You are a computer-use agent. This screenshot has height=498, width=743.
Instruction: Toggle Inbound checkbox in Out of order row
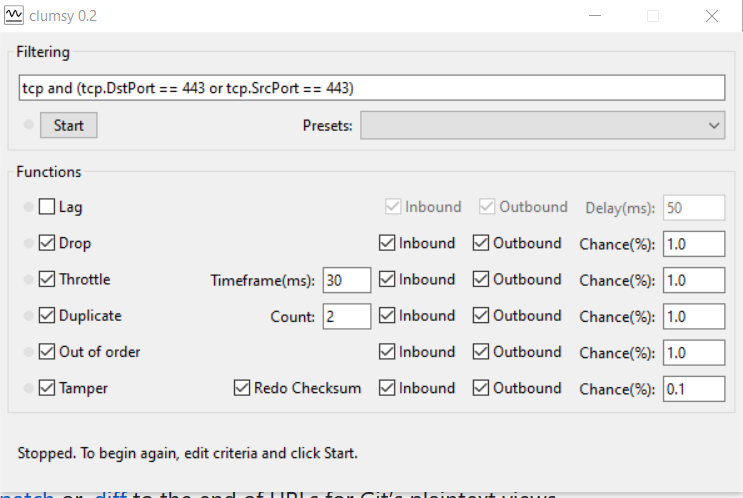tap(387, 352)
